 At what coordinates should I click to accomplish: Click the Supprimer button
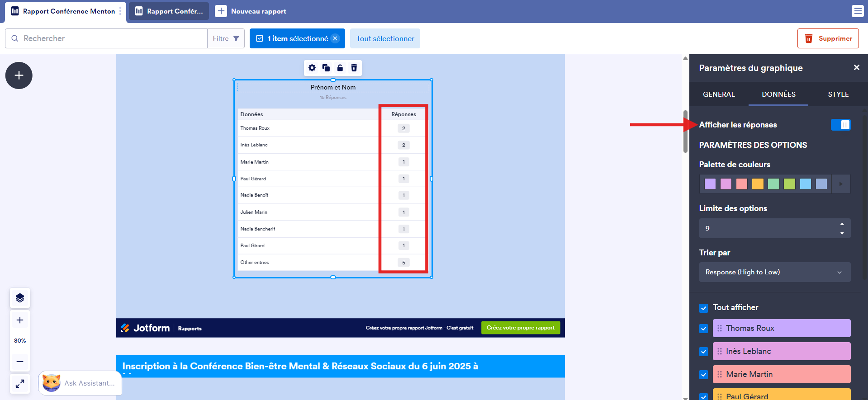[x=828, y=38]
